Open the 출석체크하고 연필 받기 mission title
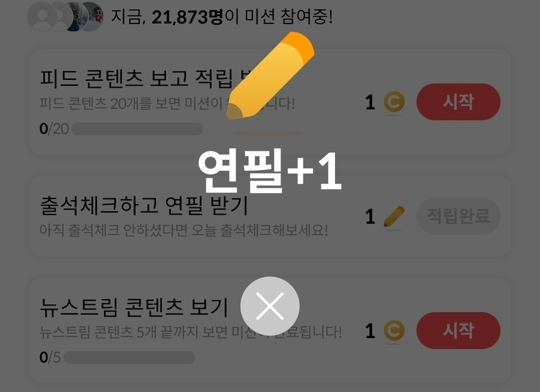This screenshot has width=540, height=392. coord(144,205)
